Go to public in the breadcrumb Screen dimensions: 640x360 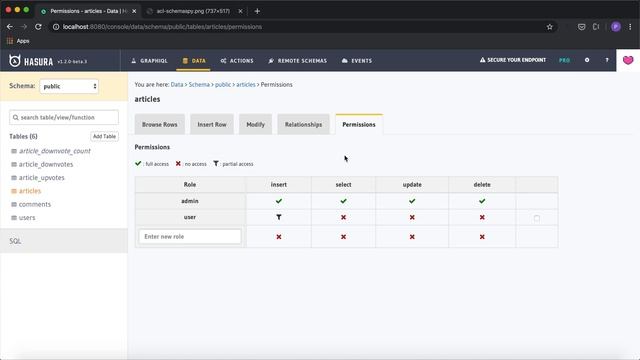pyautogui.click(x=223, y=84)
